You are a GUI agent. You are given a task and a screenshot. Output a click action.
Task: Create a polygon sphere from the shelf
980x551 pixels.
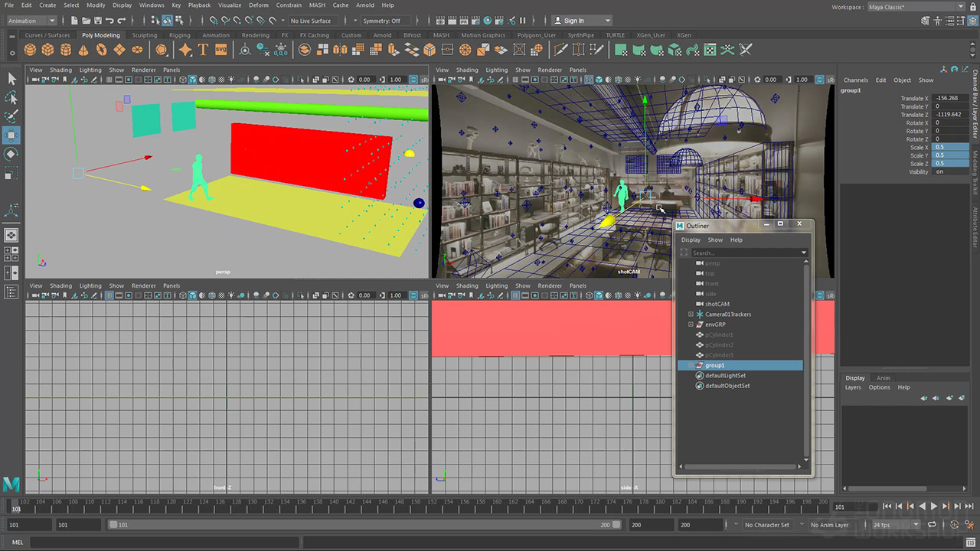click(x=30, y=50)
